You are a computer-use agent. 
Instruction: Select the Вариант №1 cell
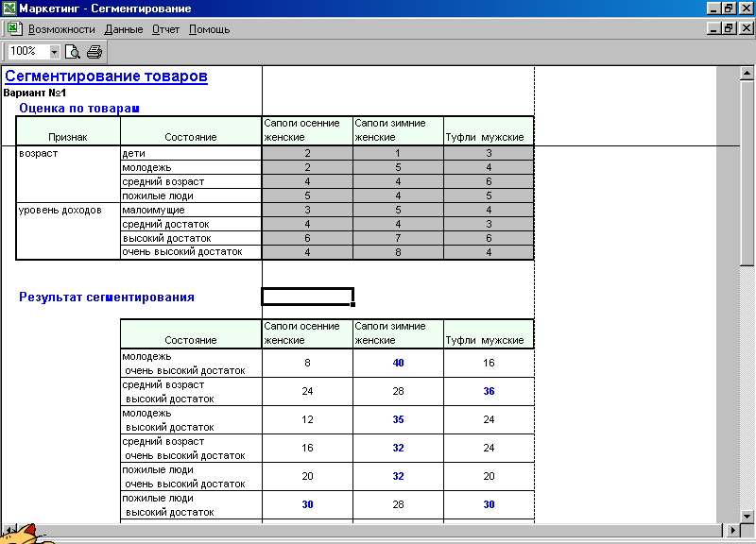pyautogui.click(x=35, y=93)
